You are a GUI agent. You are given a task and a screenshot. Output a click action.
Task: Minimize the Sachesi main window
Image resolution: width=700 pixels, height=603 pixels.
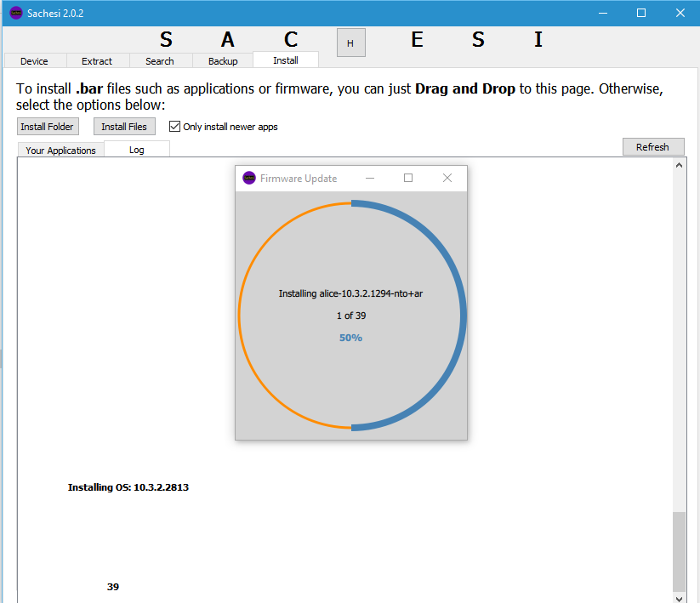pos(602,13)
